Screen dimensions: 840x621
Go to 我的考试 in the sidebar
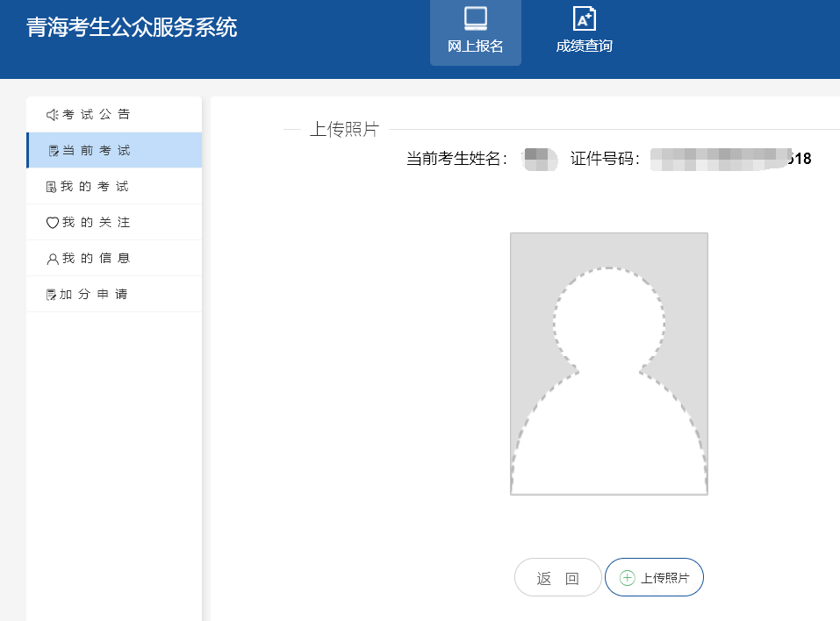pyautogui.click(x=95, y=187)
